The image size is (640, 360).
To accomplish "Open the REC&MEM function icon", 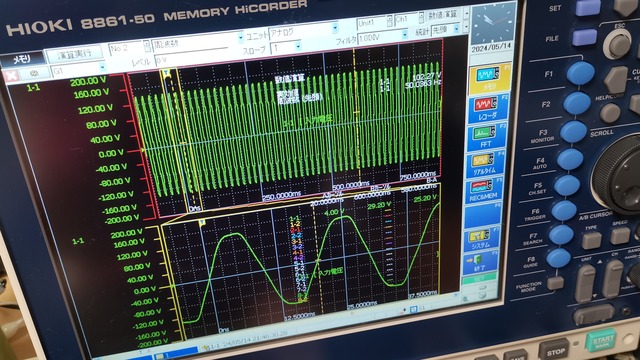I will click(483, 191).
